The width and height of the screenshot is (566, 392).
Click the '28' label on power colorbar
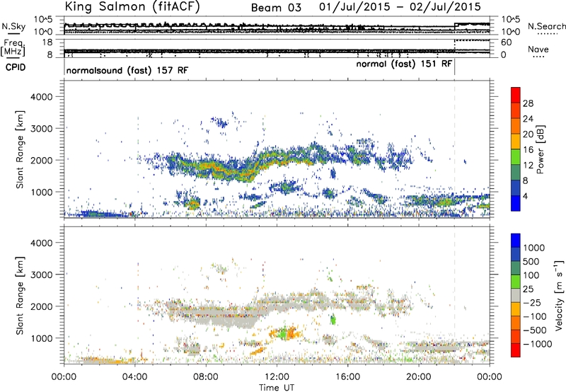click(528, 103)
